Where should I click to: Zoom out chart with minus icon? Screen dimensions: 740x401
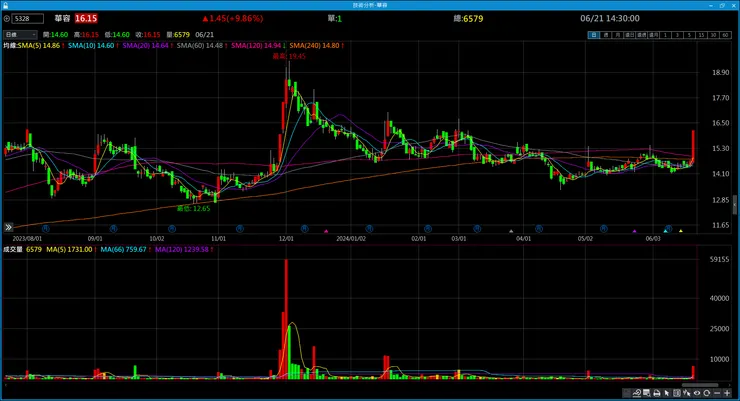(717, 393)
